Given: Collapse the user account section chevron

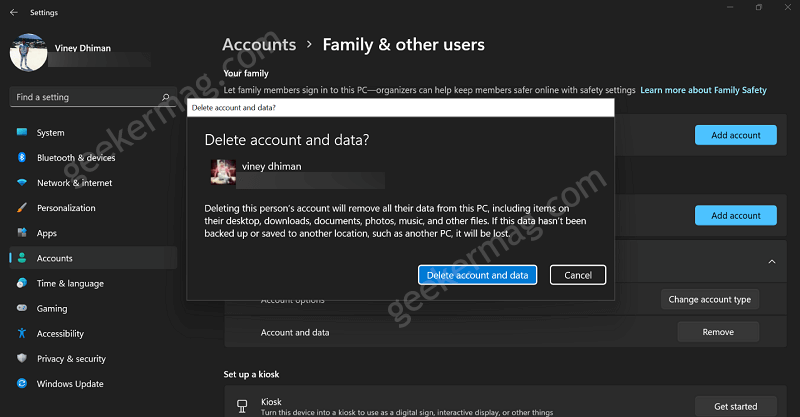Looking at the screenshot, I should [x=772, y=261].
